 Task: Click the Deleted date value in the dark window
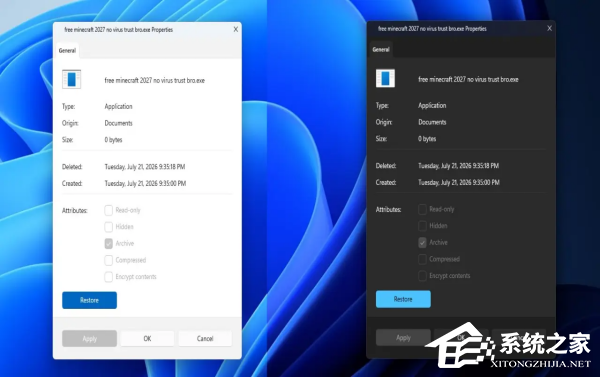coord(459,166)
